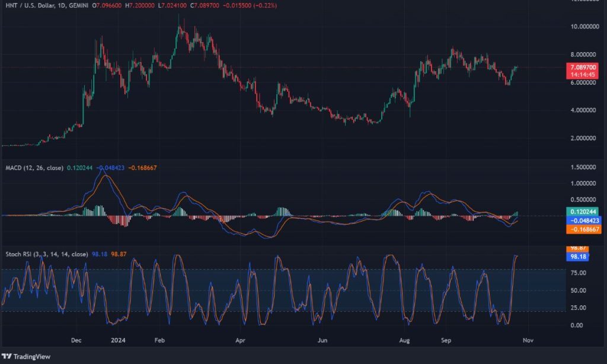Click the red 7.089700 current price tag
The height and width of the screenshot is (364, 607).
582,68
